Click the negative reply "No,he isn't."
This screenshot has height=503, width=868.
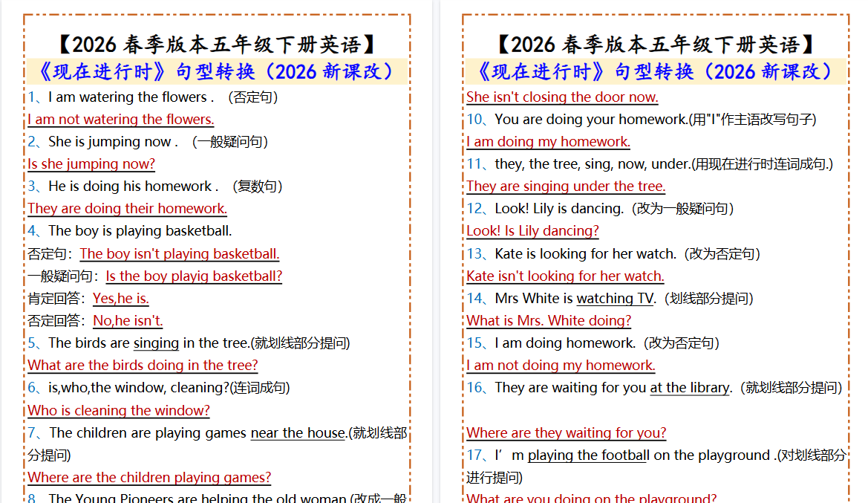[x=127, y=320]
